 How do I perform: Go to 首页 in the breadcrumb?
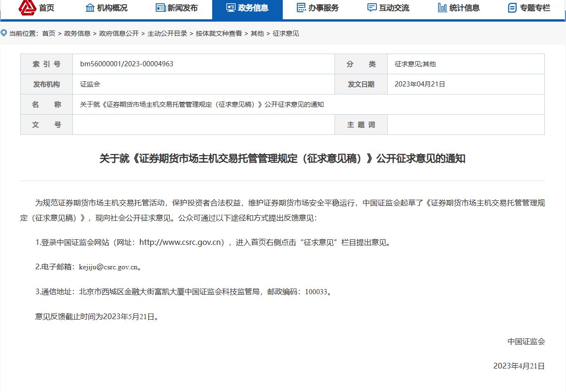coord(48,33)
